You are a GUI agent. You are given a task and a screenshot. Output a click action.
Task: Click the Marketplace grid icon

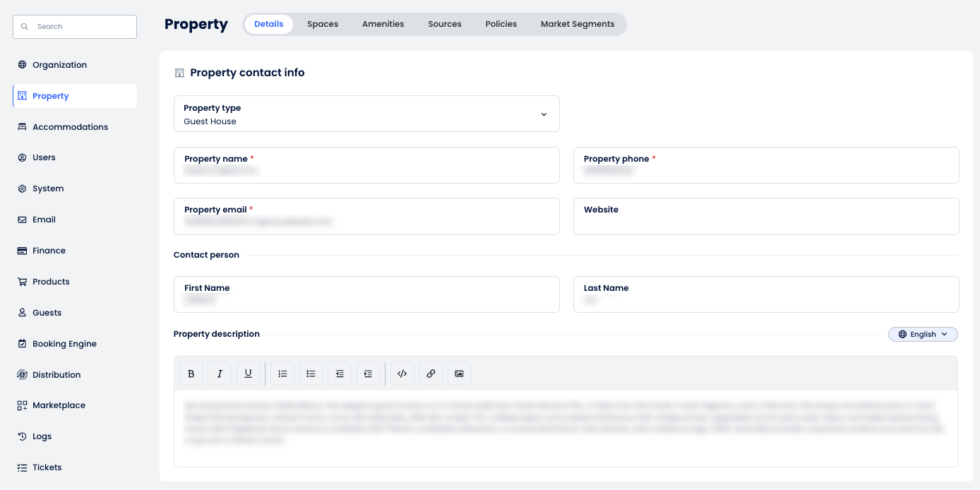coord(22,405)
